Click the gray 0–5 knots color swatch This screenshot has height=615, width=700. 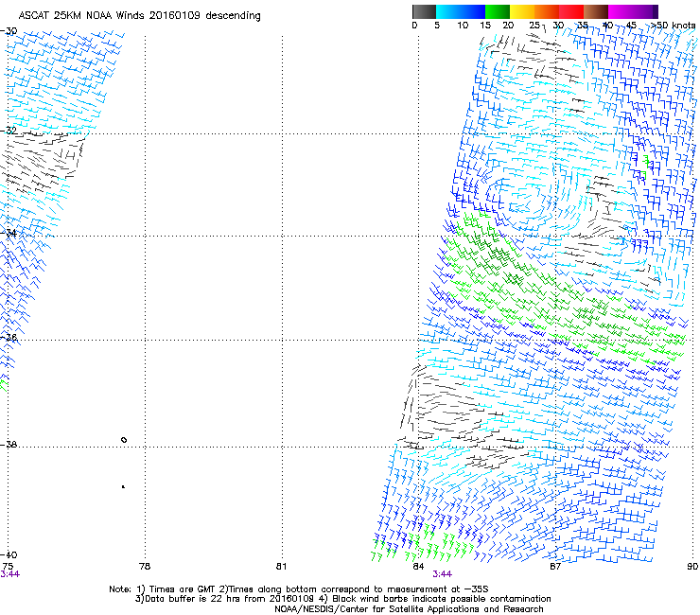tap(424, 11)
